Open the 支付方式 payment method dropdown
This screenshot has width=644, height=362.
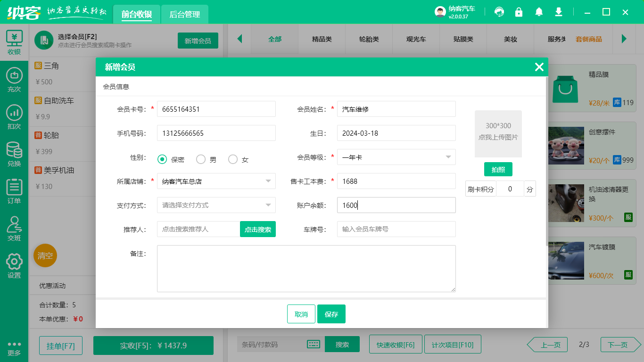pyautogui.click(x=216, y=205)
